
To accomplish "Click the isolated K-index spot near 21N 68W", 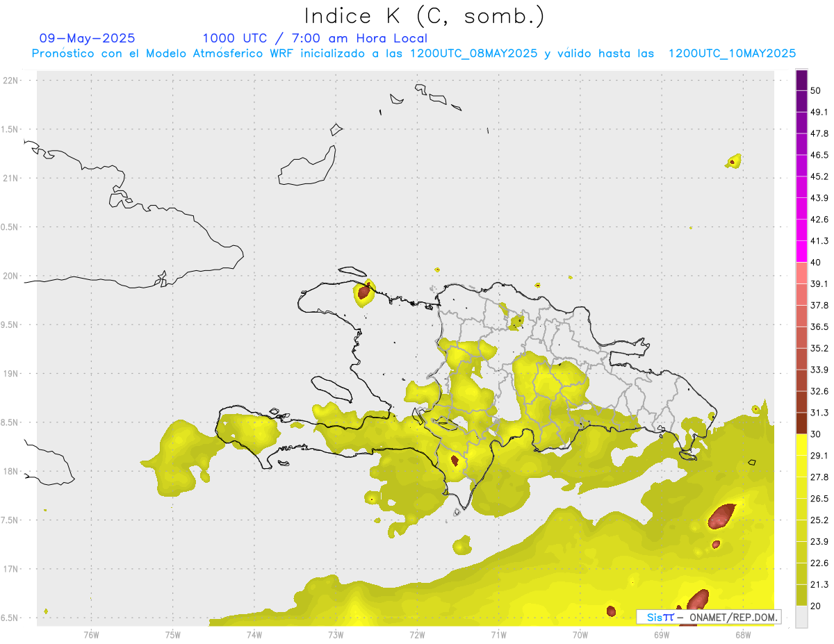I will coord(733,162).
